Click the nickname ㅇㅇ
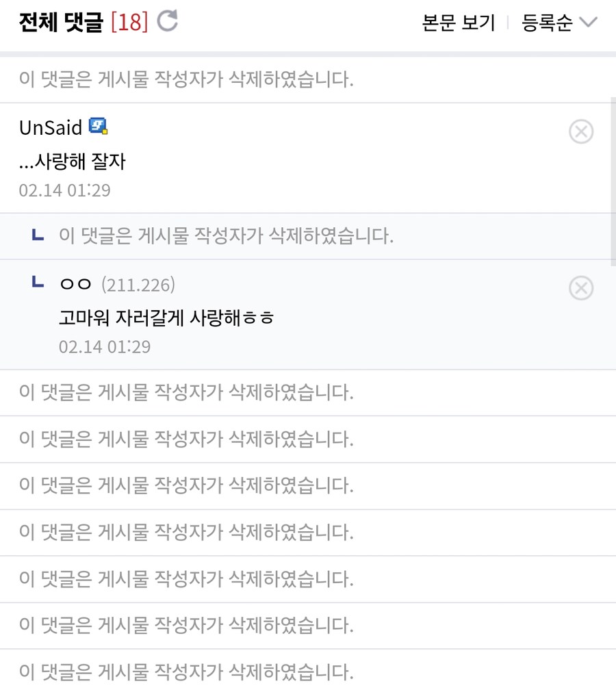This screenshot has width=616, height=690. click(x=75, y=283)
